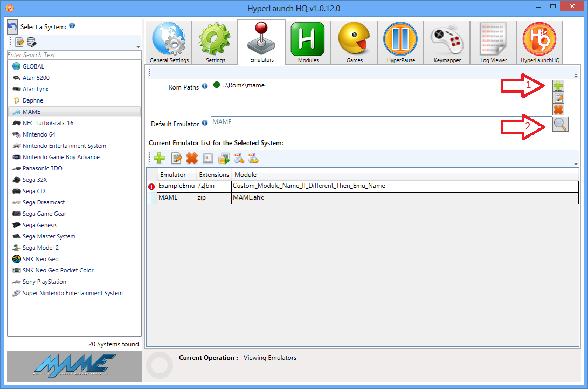Image resolution: width=588 pixels, height=389 pixels.
Task: Select Nintendo Game Boy Advance
Action: (74, 157)
